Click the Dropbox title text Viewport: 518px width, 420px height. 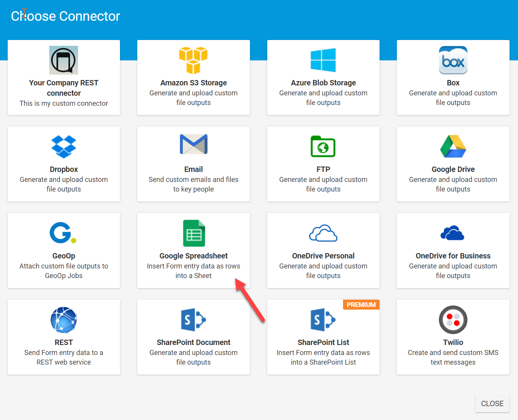pyautogui.click(x=64, y=169)
